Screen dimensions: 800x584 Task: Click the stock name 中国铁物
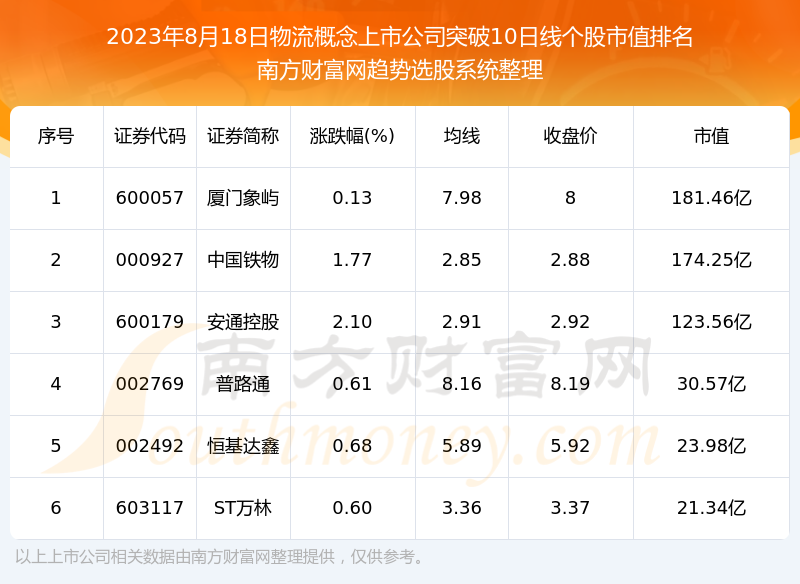[243, 260]
